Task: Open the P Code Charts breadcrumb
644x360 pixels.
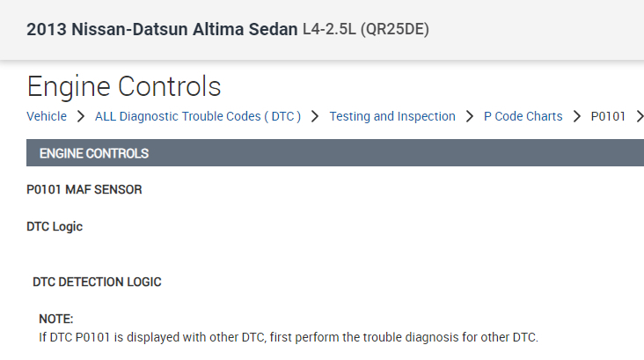Action: 523,116
